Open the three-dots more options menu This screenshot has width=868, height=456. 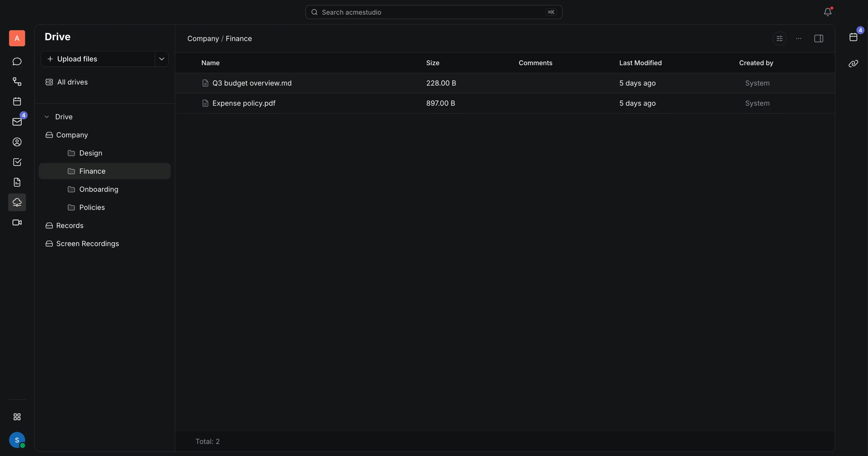point(799,38)
